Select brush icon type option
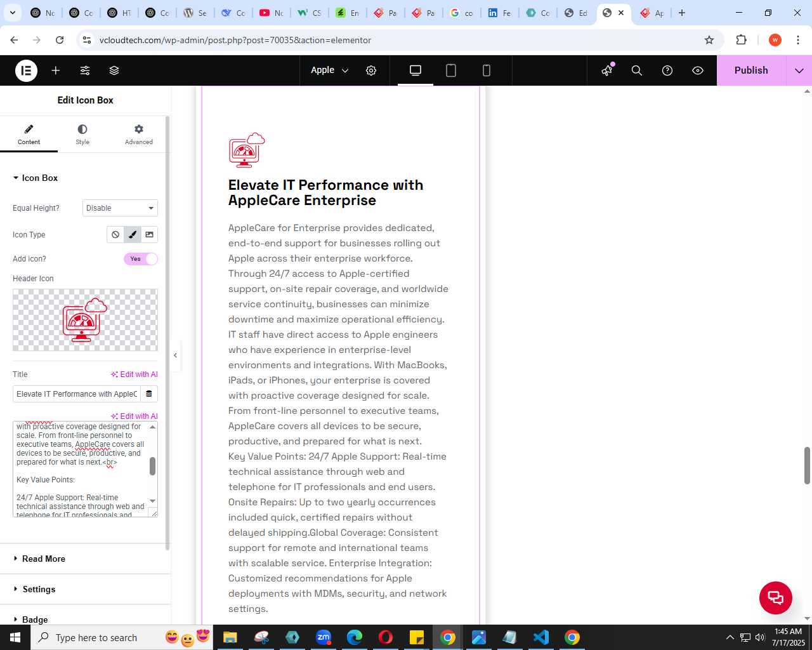 [x=133, y=235]
